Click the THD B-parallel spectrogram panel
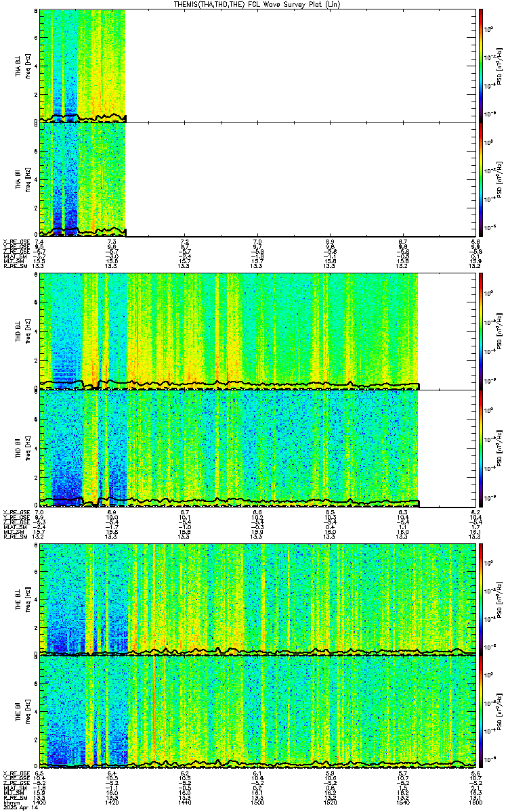Viewport: 508px width, 812px height. coord(257,448)
